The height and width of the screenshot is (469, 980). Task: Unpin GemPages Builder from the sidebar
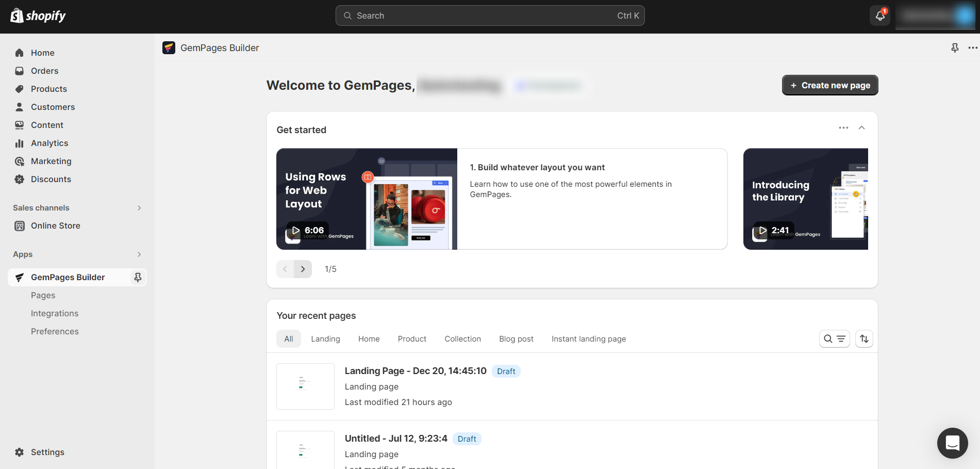point(138,277)
